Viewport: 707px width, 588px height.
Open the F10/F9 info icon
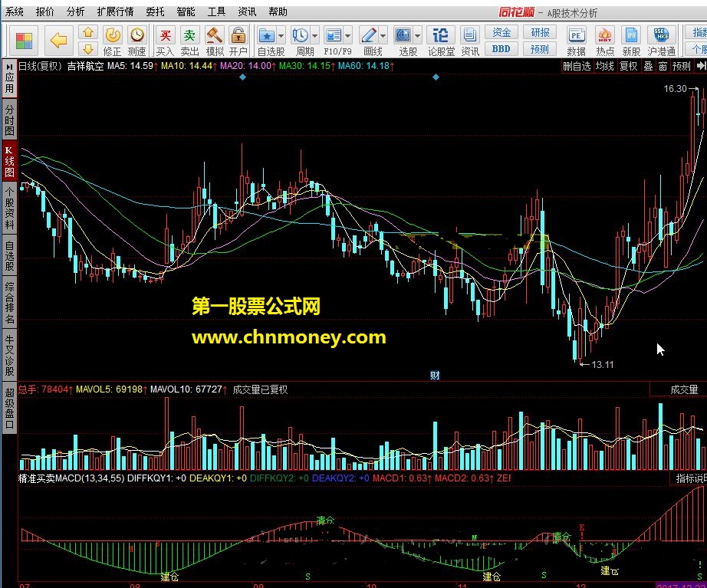click(334, 35)
